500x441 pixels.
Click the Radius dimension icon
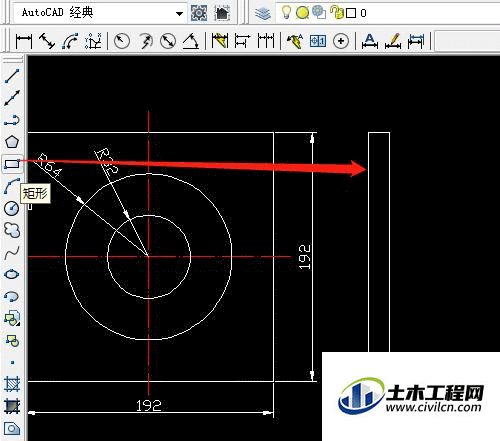122,41
